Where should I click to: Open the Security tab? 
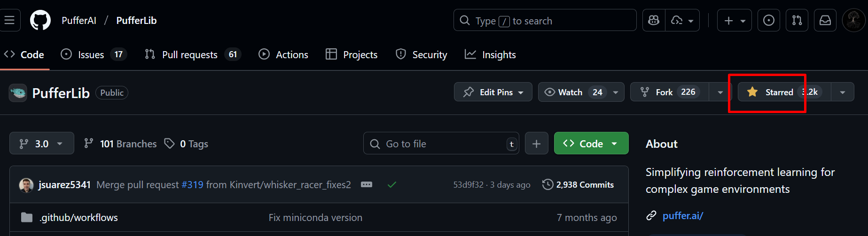click(x=422, y=54)
